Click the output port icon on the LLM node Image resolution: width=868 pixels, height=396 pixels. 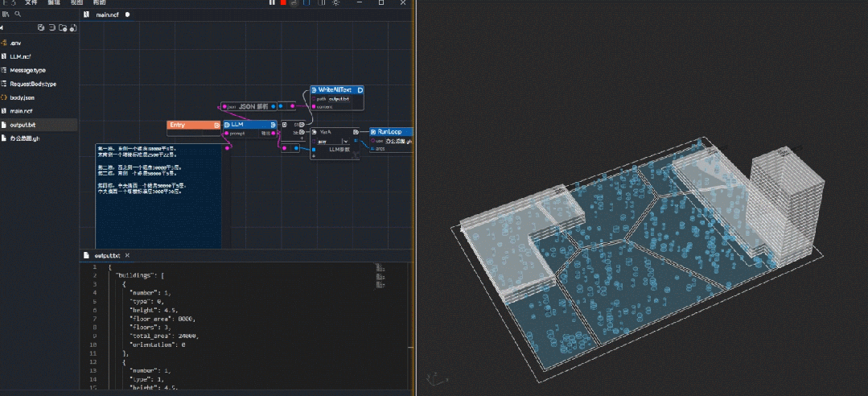pyautogui.click(x=274, y=125)
